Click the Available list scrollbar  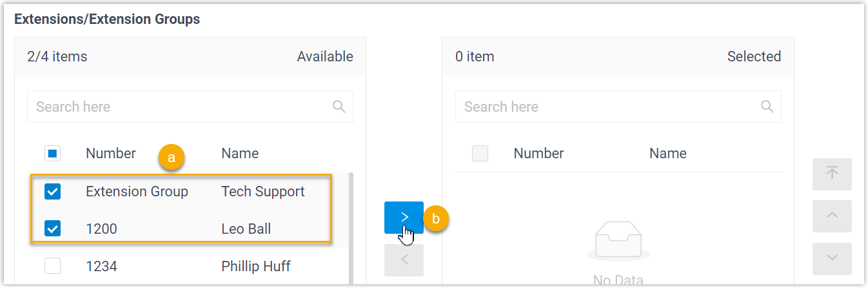pos(351,226)
